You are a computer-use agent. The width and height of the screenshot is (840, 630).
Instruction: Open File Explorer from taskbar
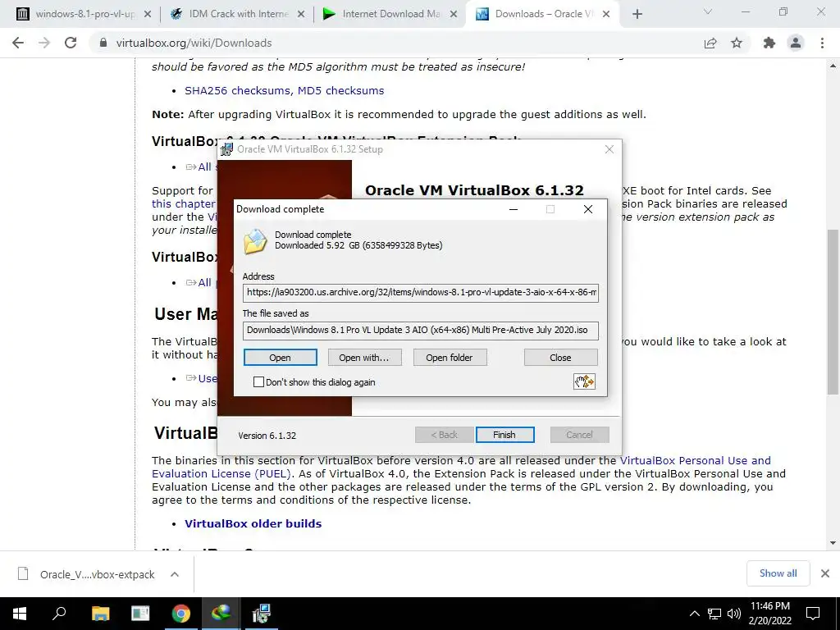click(x=100, y=614)
